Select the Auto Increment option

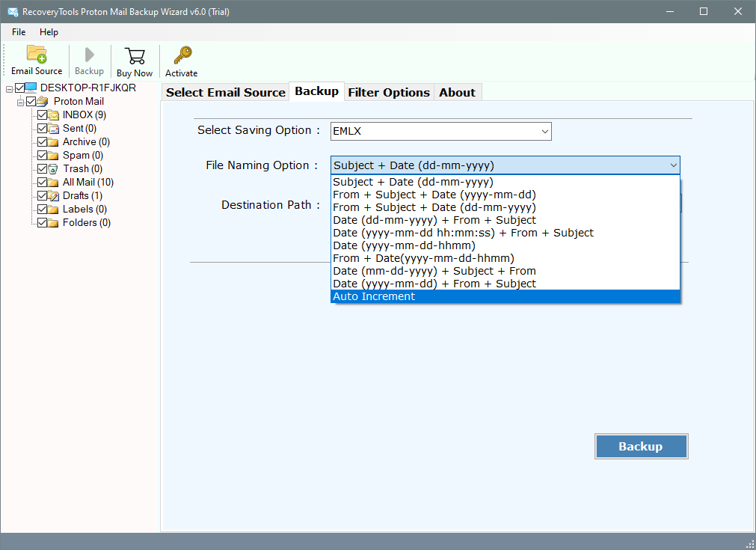click(x=505, y=296)
